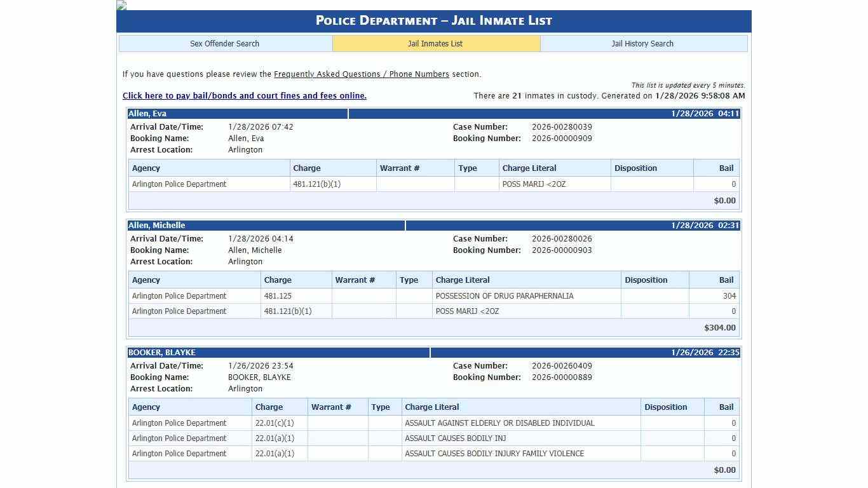Click the broken image icon at top-left
868x488 pixels.
coord(121,5)
